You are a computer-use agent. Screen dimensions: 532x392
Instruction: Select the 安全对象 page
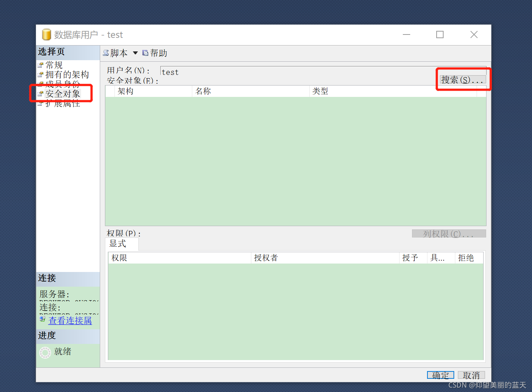pyautogui.click(x=63, y=94)
